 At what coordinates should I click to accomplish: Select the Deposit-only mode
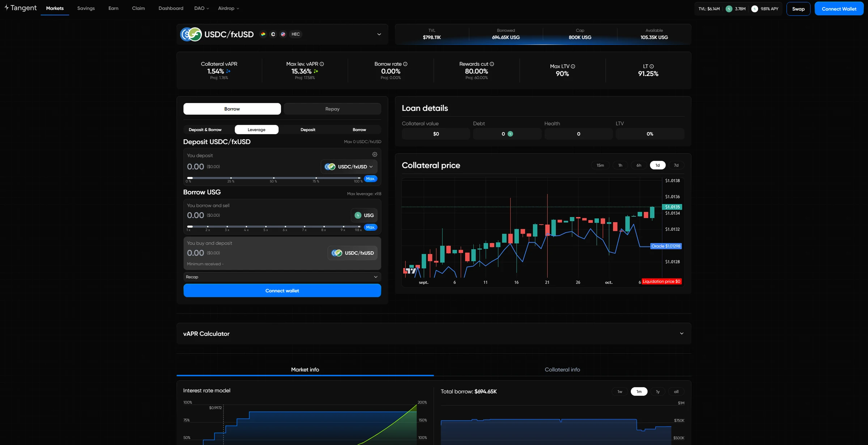click(308, 130)
